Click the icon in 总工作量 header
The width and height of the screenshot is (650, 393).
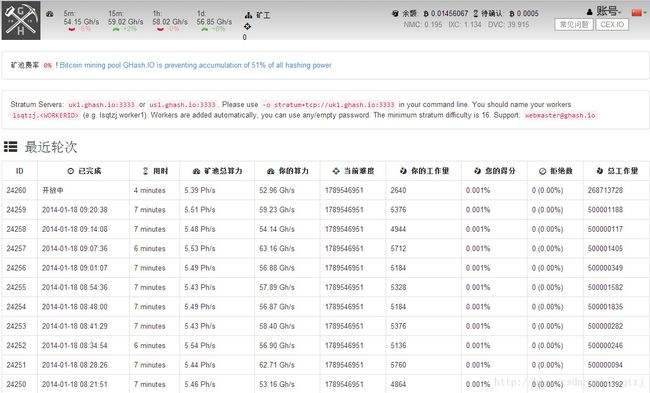[599, 171]
